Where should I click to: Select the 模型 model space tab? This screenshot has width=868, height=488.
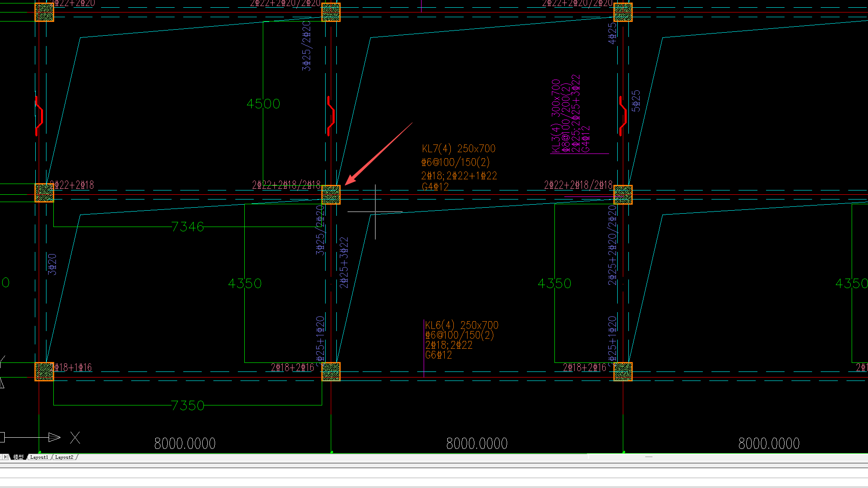(18, 457)
